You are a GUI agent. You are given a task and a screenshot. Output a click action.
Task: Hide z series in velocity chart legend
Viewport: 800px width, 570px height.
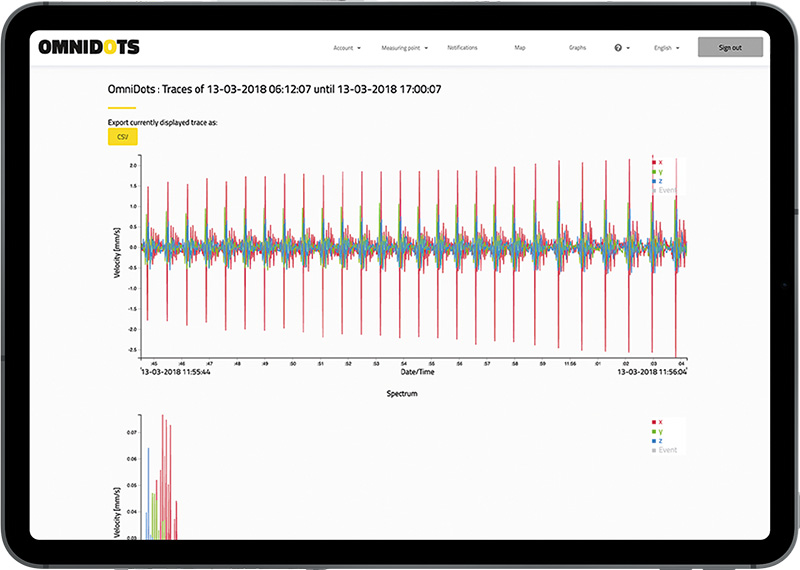point(658,180)
